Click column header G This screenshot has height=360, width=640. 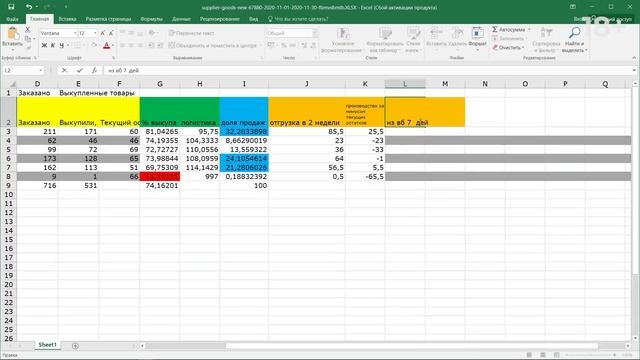pos(160,84)
